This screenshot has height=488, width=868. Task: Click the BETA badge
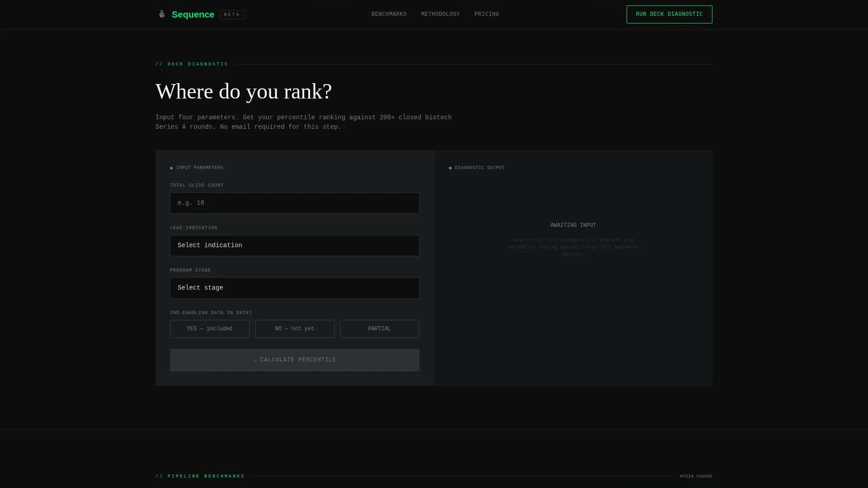pyautogui.click(x=232, y=14)
